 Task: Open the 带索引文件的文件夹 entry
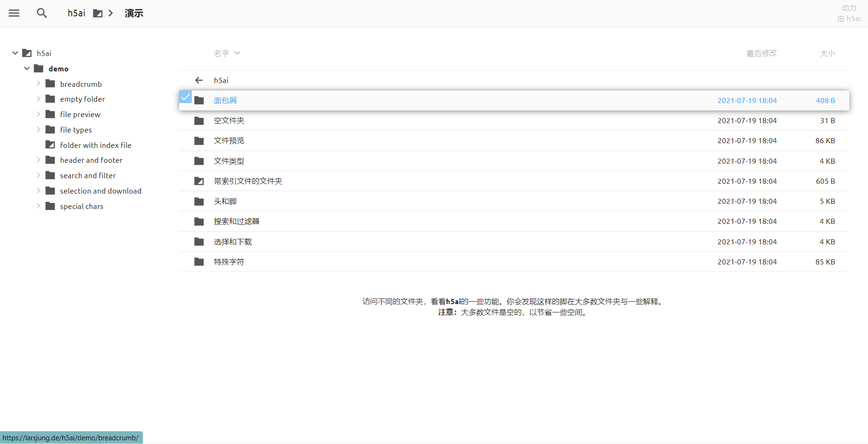pyautogui.click(x=248, y=181)
